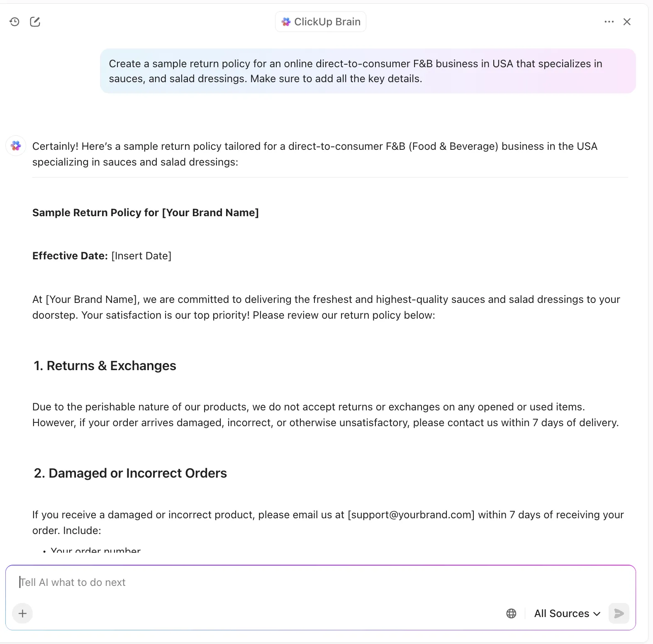
Task: Click the ClickUp Brain logo in header
Action: [x=286, y=22]
